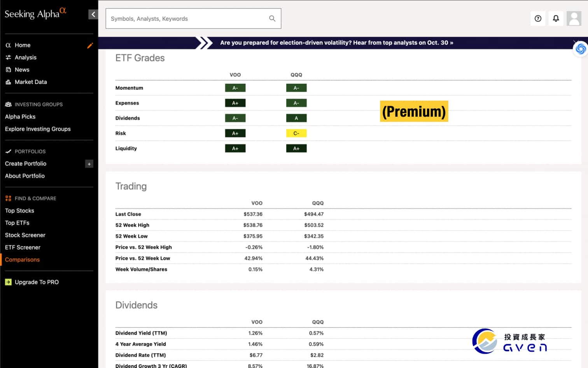The image size is (588, 368).
Task: Open Alpha Picks
Action: 20,117
